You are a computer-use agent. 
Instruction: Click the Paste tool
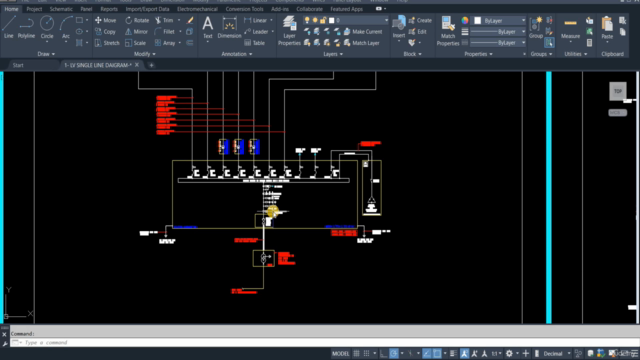[607, 27]
